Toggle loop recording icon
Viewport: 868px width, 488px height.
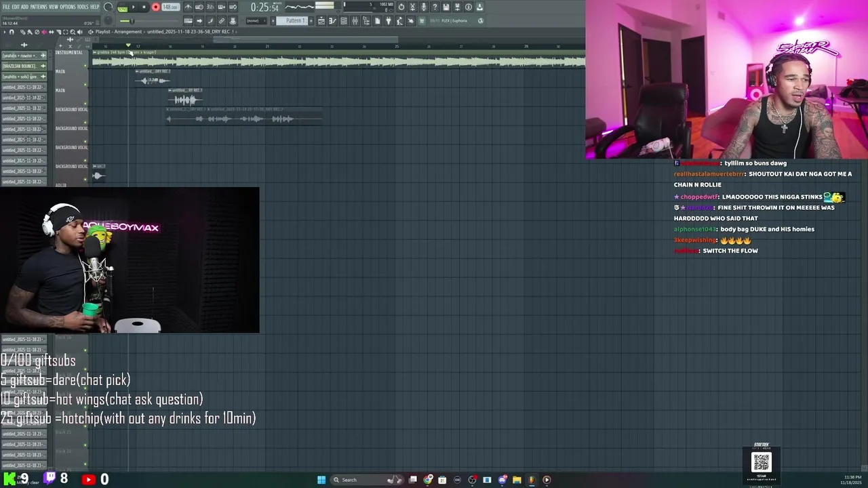coord(233,7)
